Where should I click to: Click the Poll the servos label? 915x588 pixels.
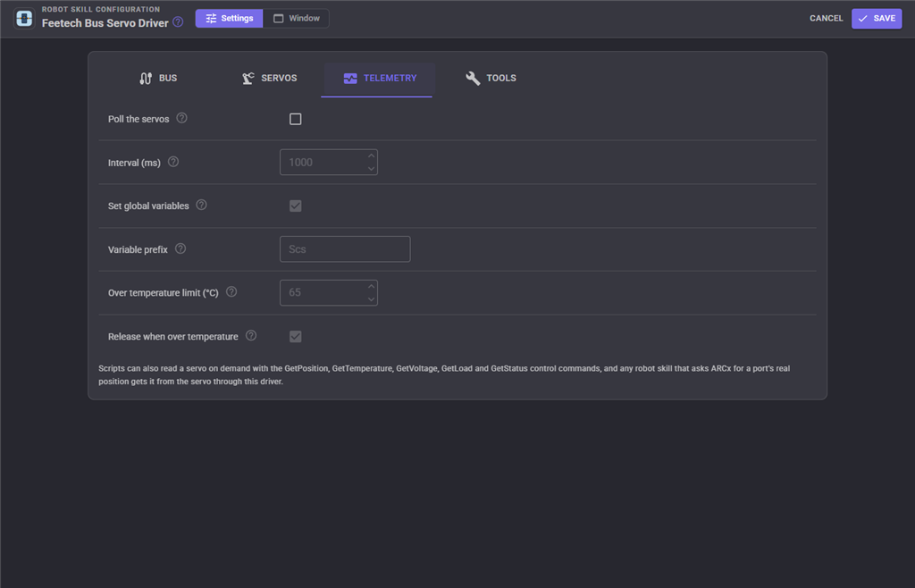(139, 119)
